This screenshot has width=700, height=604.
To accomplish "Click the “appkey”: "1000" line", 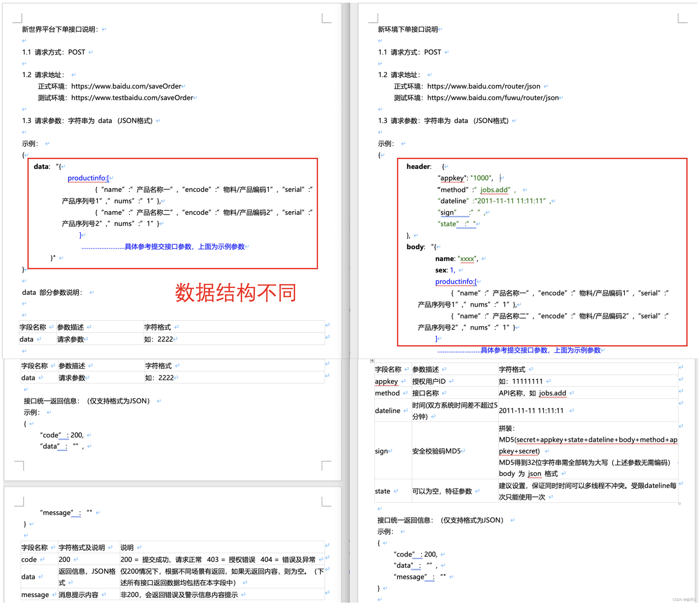I will click(465, 178).
